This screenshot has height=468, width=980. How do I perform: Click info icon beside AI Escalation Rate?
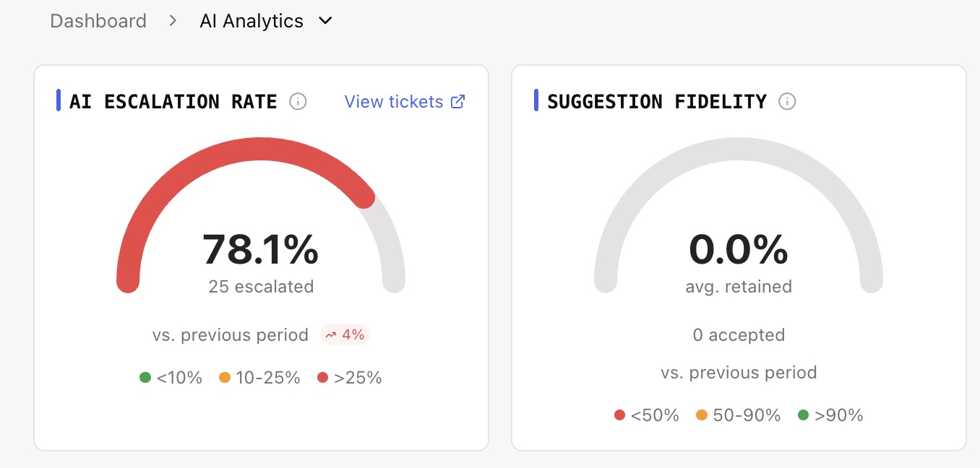pos(298,102)
